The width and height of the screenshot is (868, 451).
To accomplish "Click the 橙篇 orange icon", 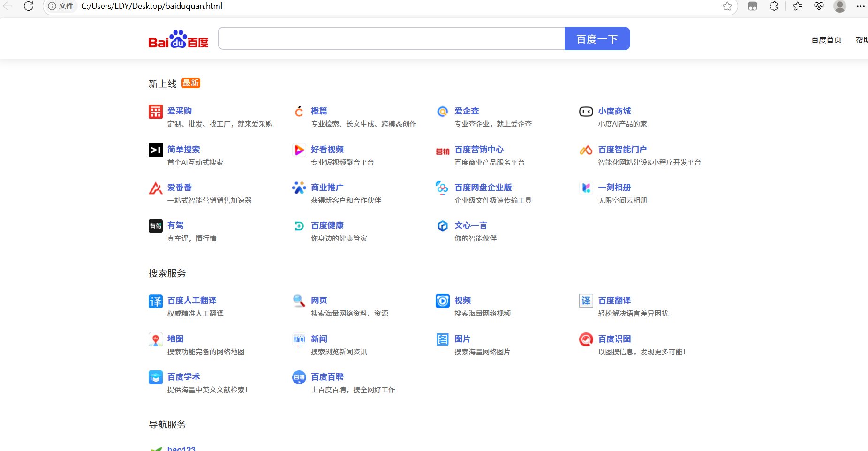I will (x=299, y=112).
